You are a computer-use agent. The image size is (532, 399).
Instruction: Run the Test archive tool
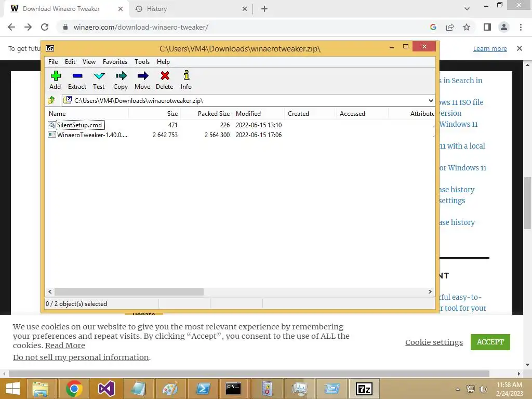[99, 81]
